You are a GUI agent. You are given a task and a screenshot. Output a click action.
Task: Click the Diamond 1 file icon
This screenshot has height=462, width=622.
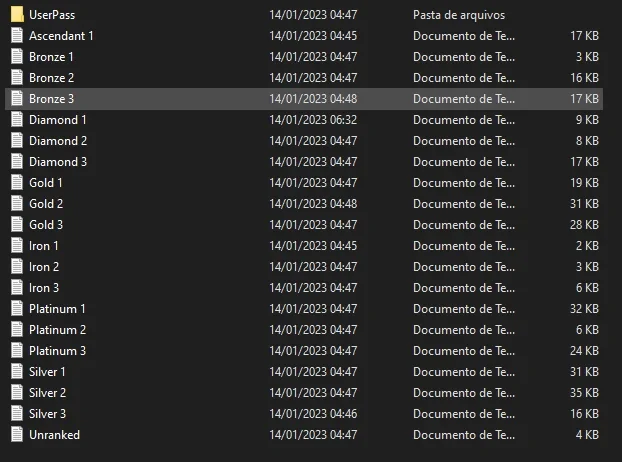click(x=17, y=119)
